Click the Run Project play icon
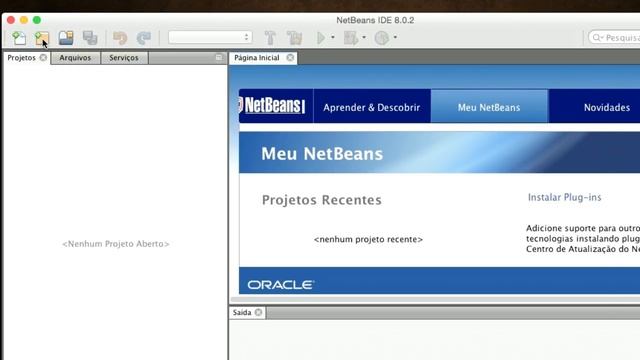This screenshot has height=360, width=640. coord(321,38)
